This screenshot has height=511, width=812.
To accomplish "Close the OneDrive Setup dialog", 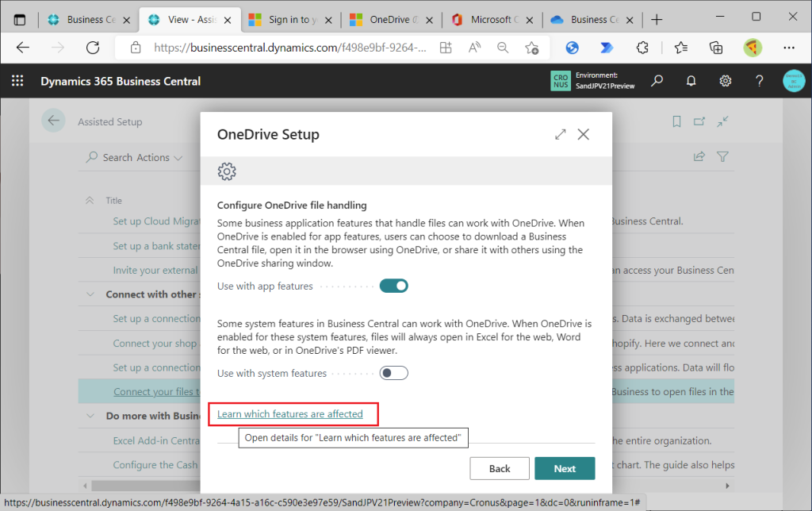I will tap(584, 134).
